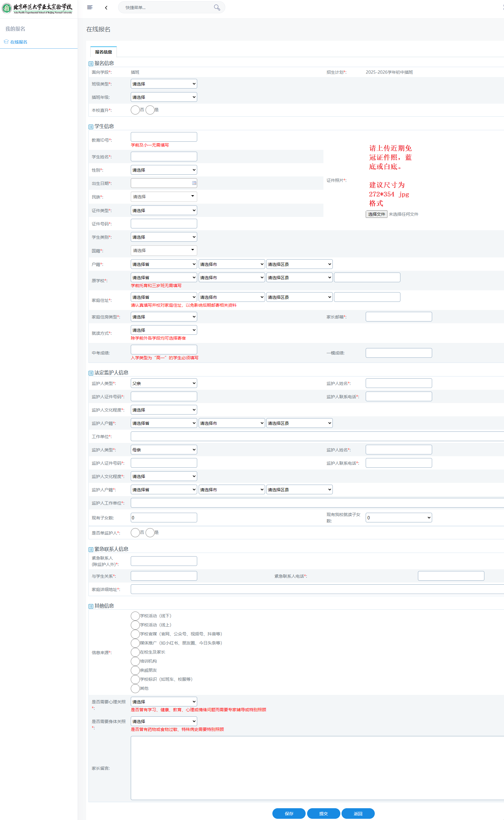
Task: Click the 紧急联系人信息 section icon
Action: click(91, 549)
